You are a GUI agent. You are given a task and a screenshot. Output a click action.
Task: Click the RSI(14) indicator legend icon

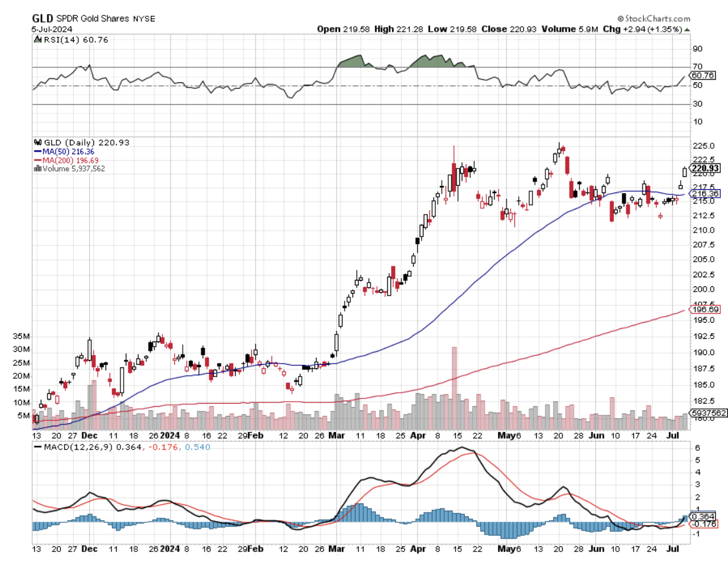(37, 40)
